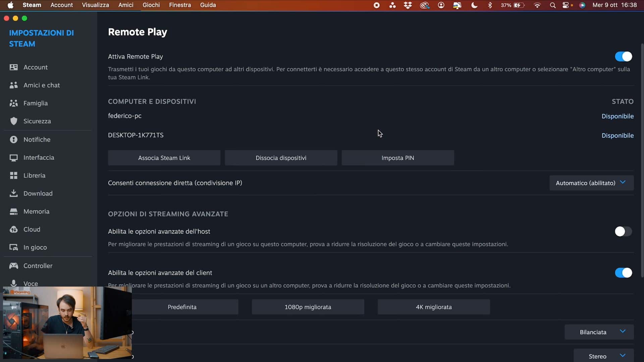This screenshot has height=362, width=644.
Task: Open the Finestra menu
Action: (x=180, y=5)
